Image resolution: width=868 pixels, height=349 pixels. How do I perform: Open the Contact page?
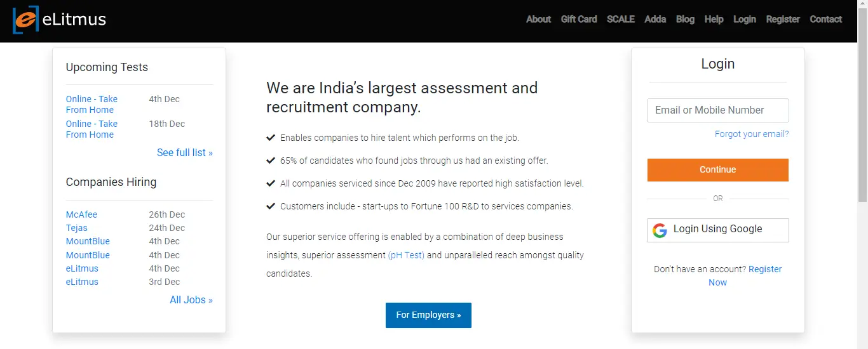point(825,19)
